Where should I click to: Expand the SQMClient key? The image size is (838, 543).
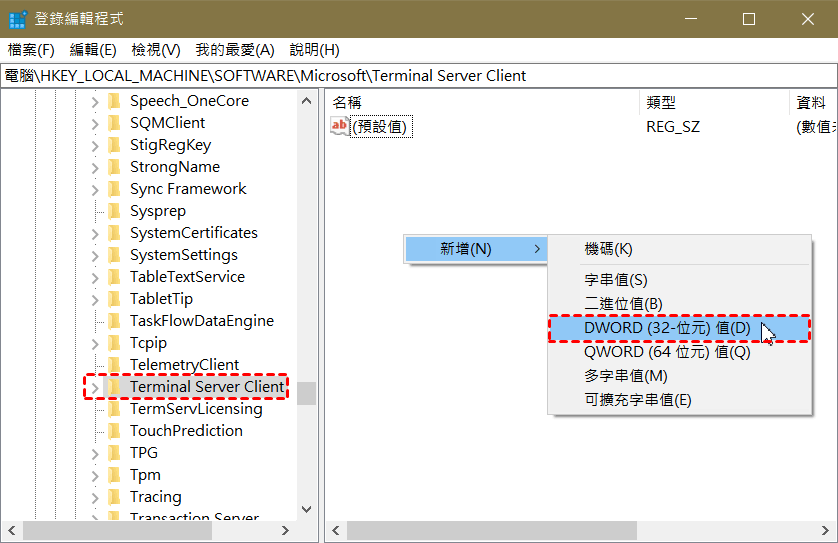pos(95,123)
